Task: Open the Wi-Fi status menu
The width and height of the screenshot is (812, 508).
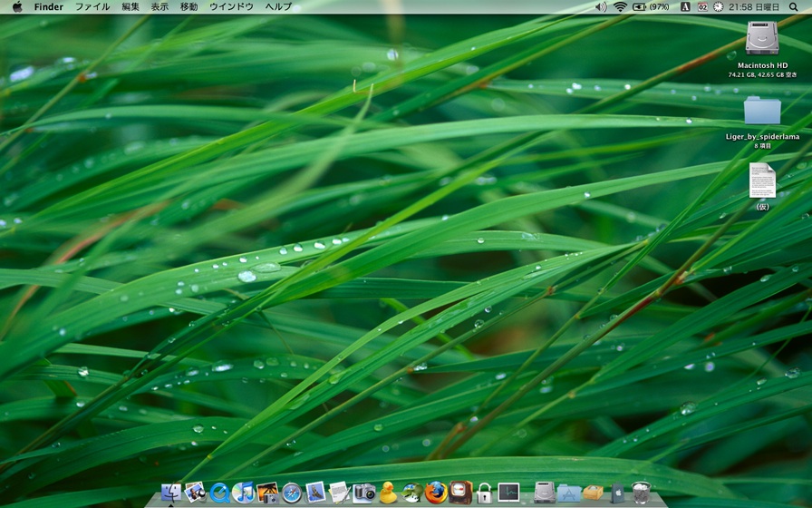Action: (620, 6)
